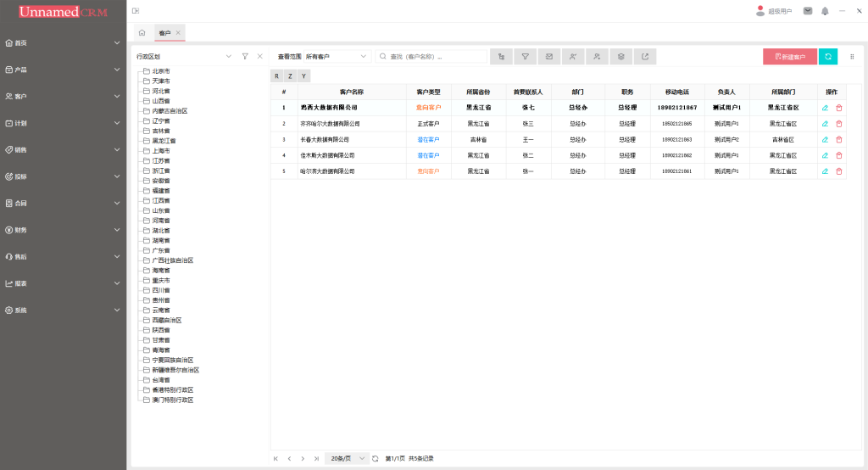Click the 新建客户 button

tap(790, 57)
